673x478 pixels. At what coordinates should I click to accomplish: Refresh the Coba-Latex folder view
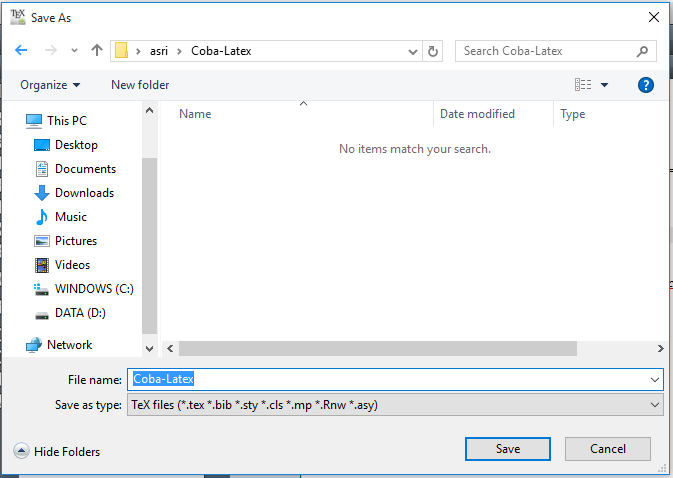[x=433, y=51]
